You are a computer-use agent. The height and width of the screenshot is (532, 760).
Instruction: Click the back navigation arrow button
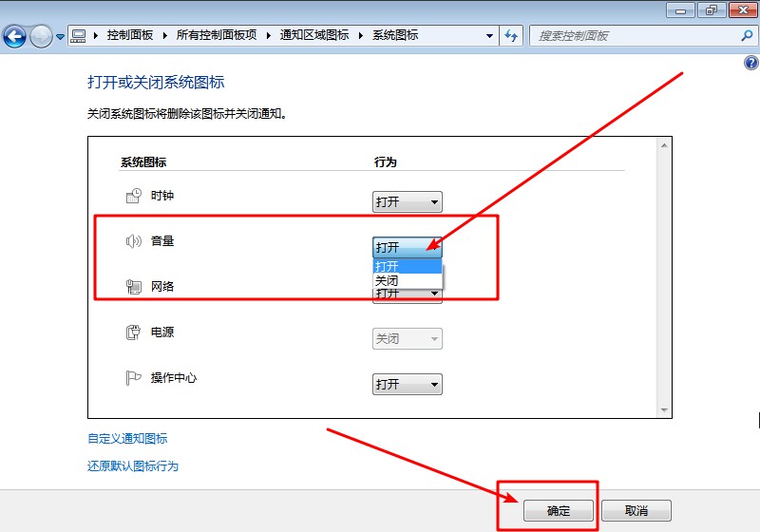(14, 37)
